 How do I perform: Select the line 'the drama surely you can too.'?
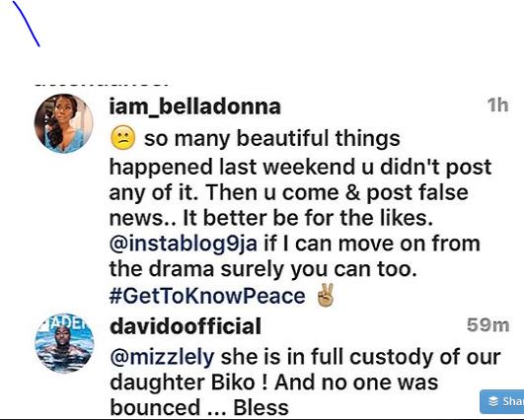pos(263,269)
